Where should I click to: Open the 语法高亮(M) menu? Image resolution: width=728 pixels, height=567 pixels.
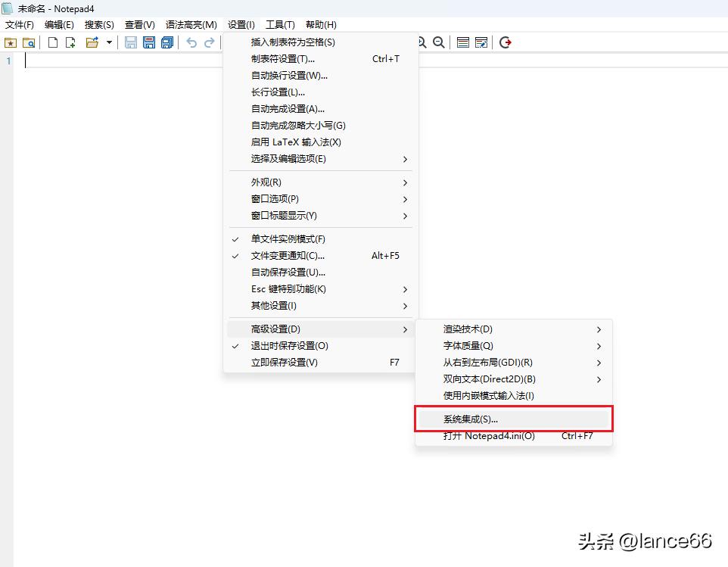pyautogui.click(x=191, y=25)
